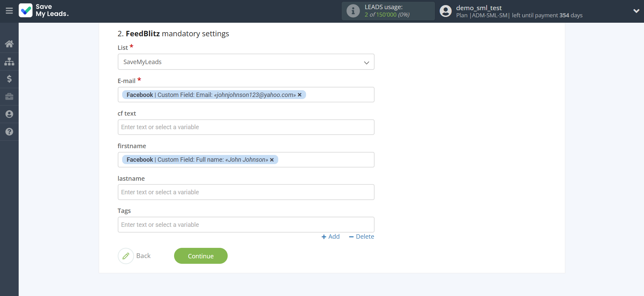Focus the cf text input field
The height and width of the screenshot is (296, 644).
246,127
